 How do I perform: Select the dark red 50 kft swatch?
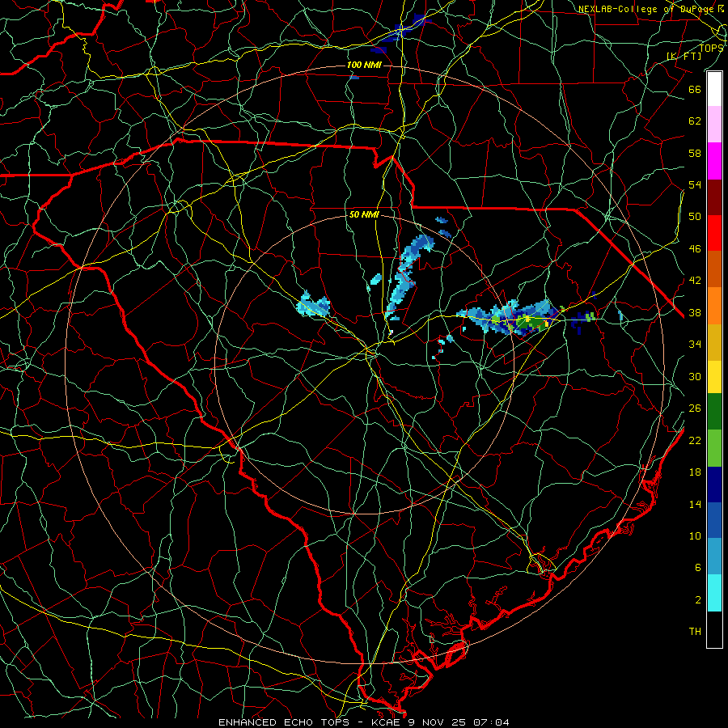pos(714,197)
